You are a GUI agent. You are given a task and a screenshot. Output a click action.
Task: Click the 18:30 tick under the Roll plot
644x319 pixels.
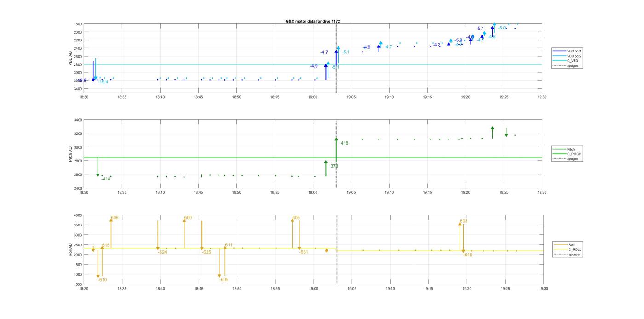pos(84,289)
